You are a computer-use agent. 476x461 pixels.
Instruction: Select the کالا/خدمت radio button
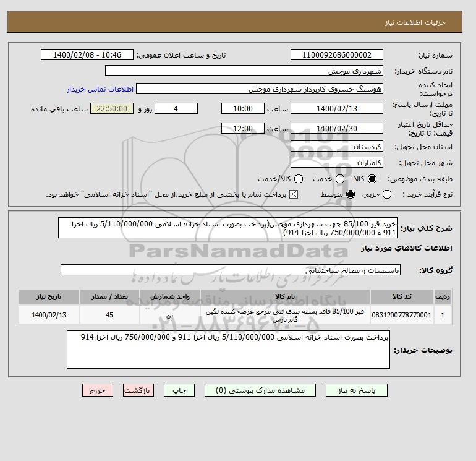(x=299, y=179)
